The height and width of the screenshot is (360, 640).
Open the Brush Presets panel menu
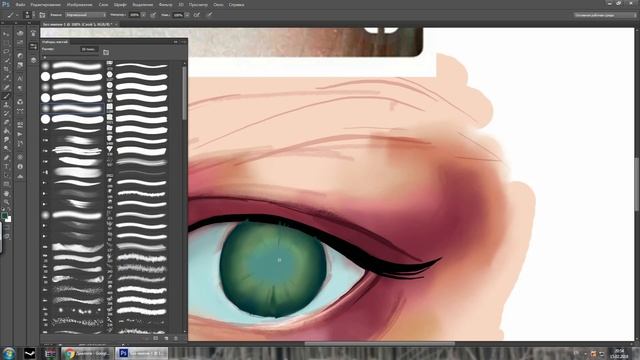pyautogui.click(x=184, y=42)
